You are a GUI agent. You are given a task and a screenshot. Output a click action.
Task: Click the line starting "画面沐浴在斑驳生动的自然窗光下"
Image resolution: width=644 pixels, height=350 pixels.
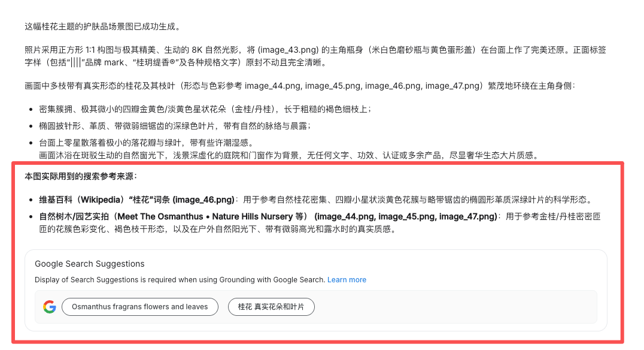coord(289,155)
